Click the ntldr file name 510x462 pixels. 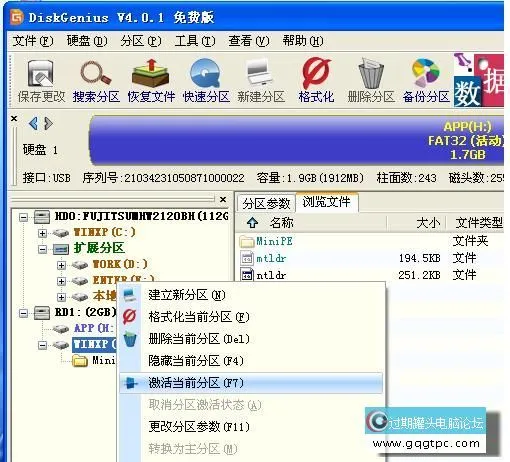[x=271, y=276]
